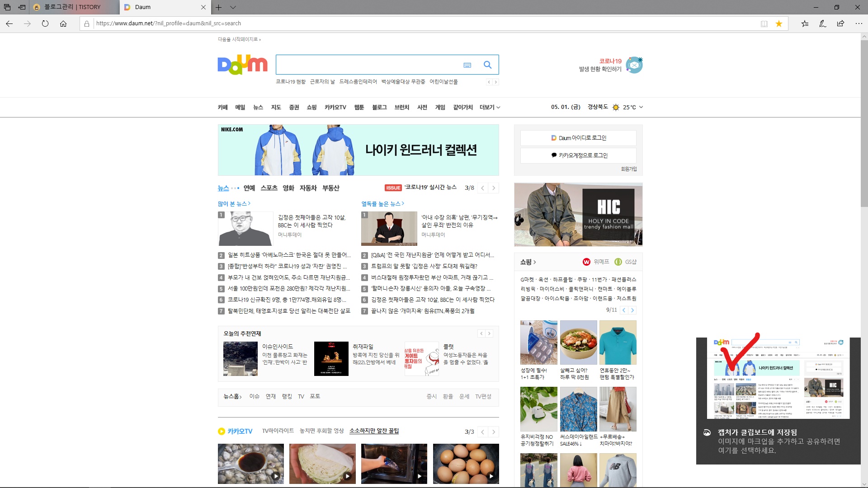868x488 pixels.
Task: Click 카카오계정으로 로그인 button
Action: (578, 155)
